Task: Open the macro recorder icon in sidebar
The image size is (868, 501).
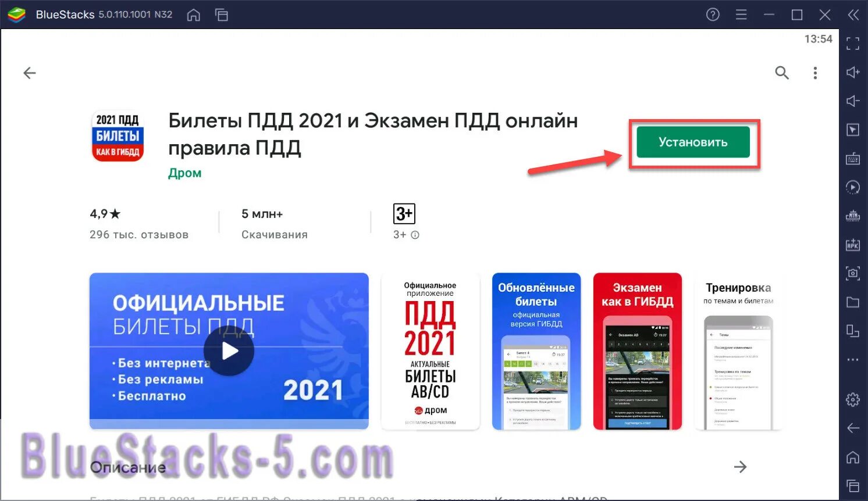Action: click(x=853, y=216)
